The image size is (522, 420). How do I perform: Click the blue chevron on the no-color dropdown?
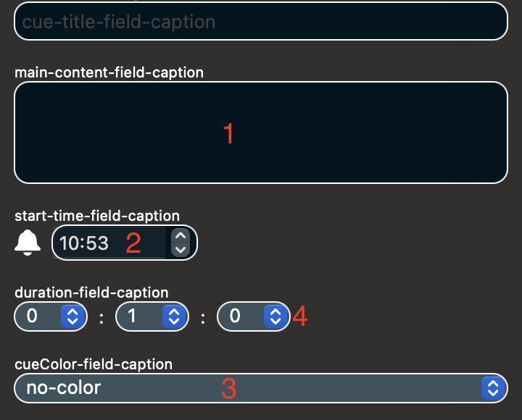coord(492,388)
